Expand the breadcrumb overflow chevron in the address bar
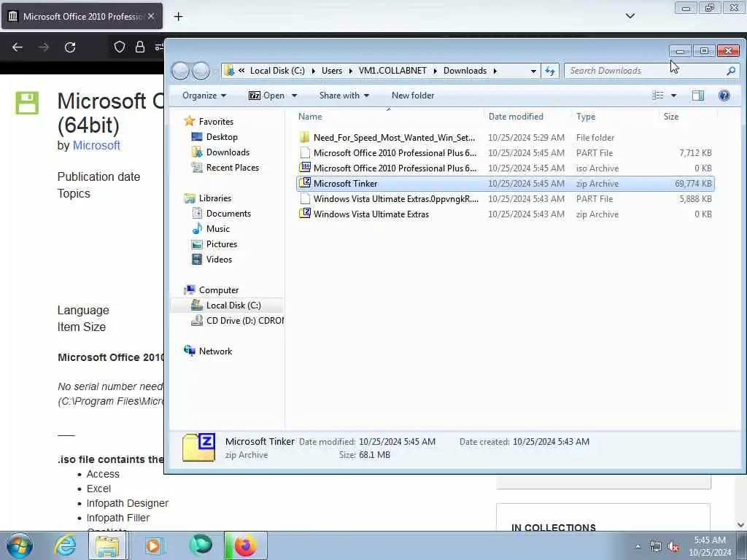 click(241, 71)
